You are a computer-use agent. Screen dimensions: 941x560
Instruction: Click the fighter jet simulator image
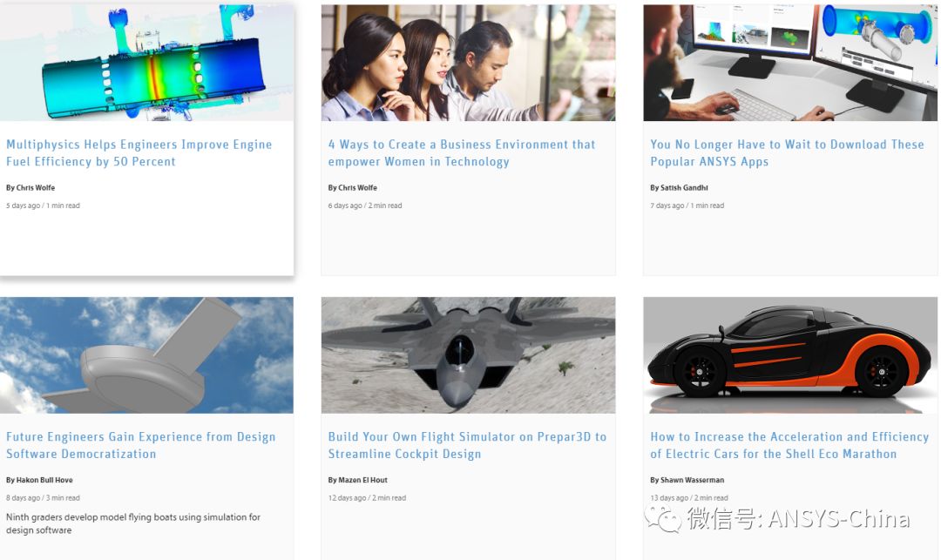468,355
